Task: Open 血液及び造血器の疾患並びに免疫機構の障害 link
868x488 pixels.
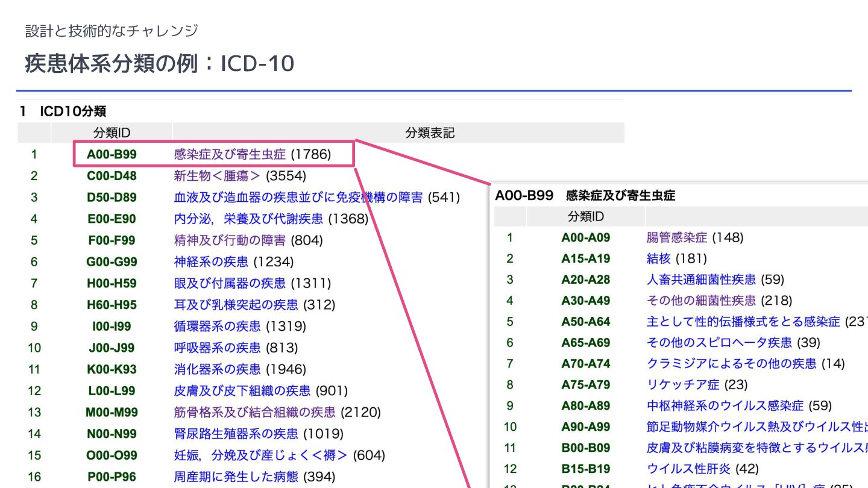Action: click(298, 197)
